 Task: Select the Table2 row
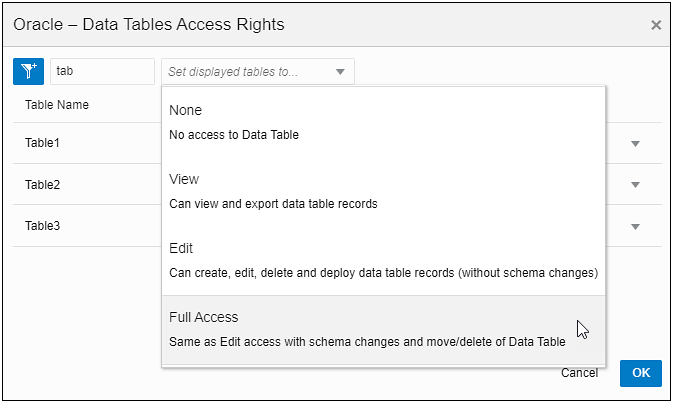43,185
